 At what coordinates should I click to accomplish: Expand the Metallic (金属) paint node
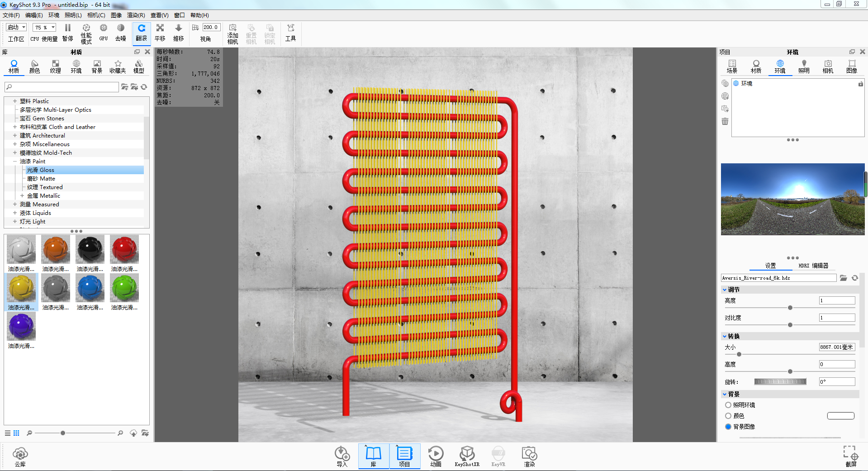(22, 195)
